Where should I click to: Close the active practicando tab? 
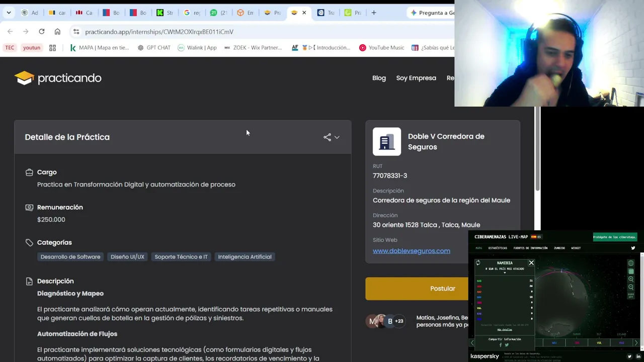[x=304, y=13]
